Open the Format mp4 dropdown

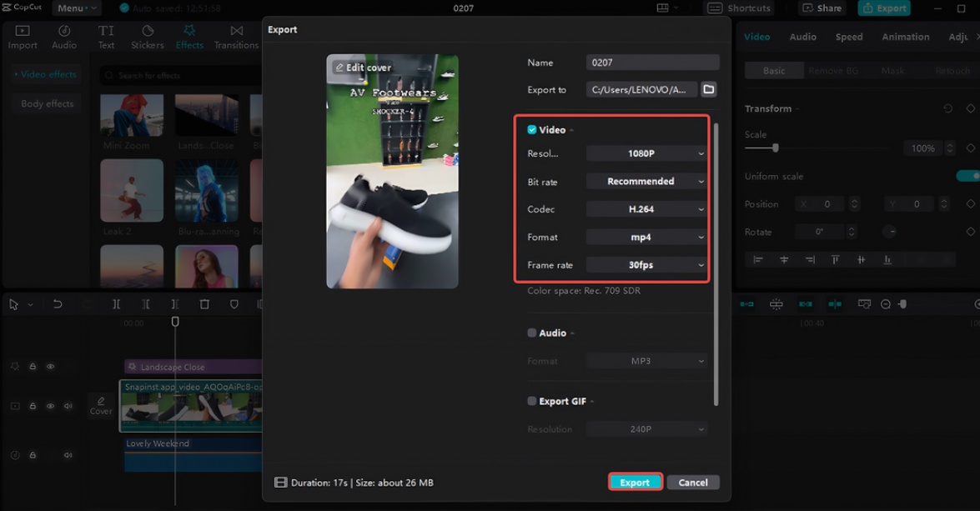coord(646,238)
